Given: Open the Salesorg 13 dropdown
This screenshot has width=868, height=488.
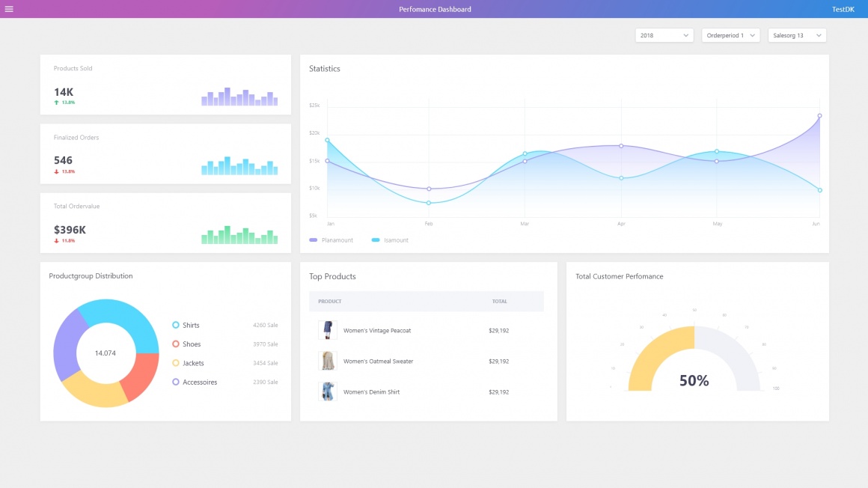Looking at the screenshot, I should (x=797, y=35).
